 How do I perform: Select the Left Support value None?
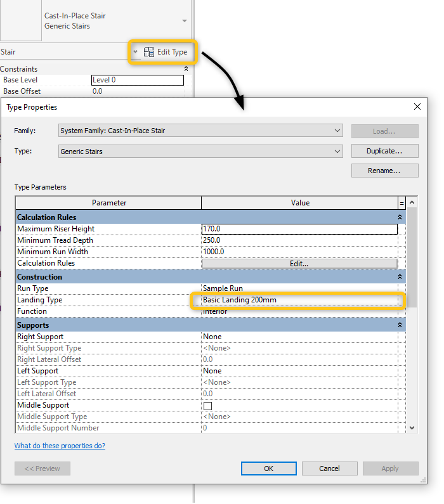click(299, 371)
